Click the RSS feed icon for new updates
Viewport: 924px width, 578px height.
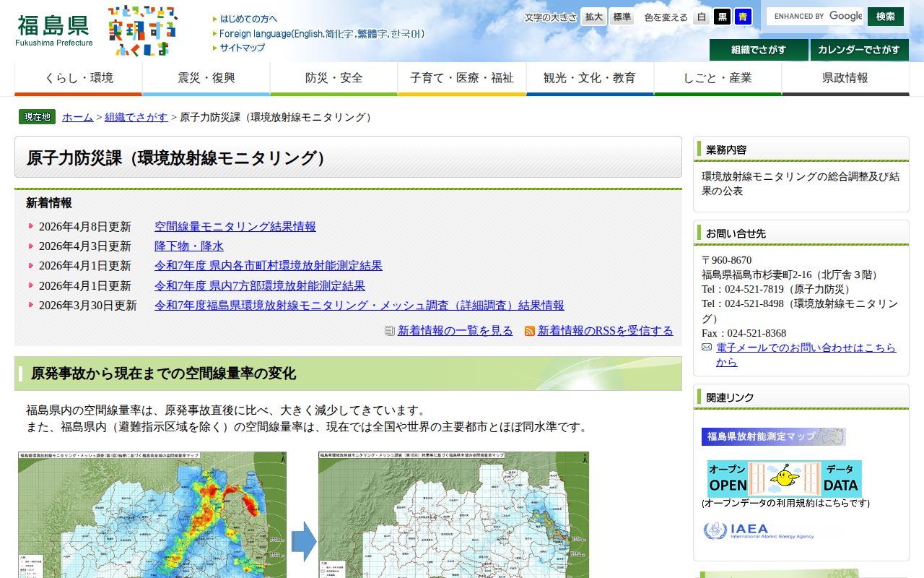tap(530, 331)
